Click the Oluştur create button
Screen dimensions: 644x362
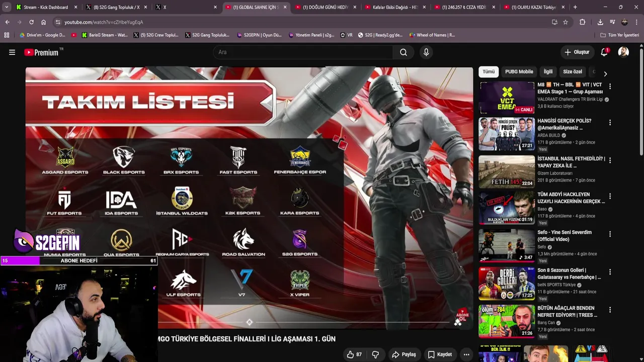tap(577, 52)
